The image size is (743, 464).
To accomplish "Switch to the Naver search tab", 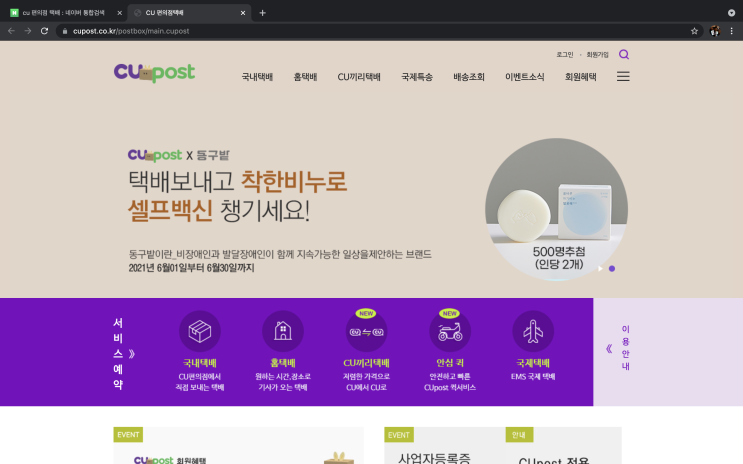I will click(x=64, y=13).
